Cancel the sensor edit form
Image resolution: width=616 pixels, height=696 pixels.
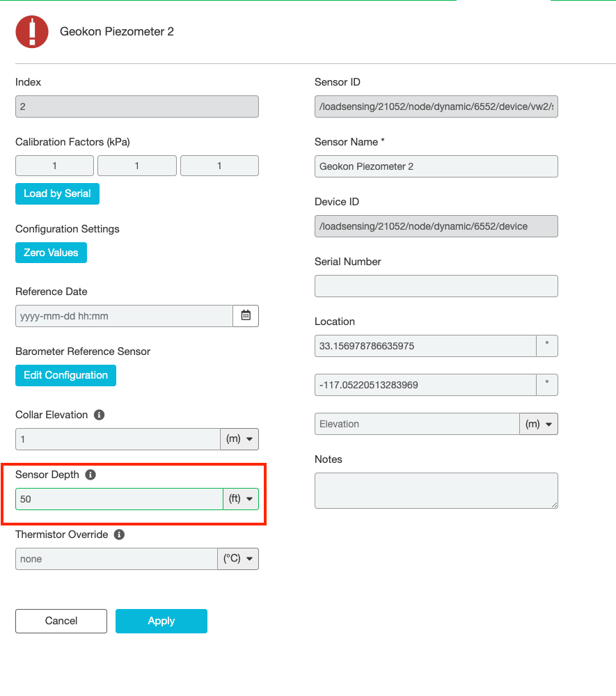click(61, 621)
